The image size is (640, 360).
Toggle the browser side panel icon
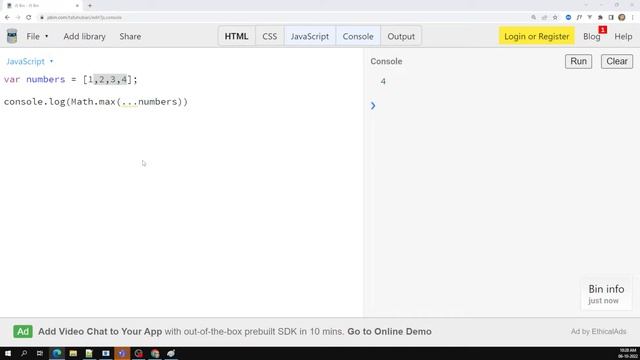point(611,18)
